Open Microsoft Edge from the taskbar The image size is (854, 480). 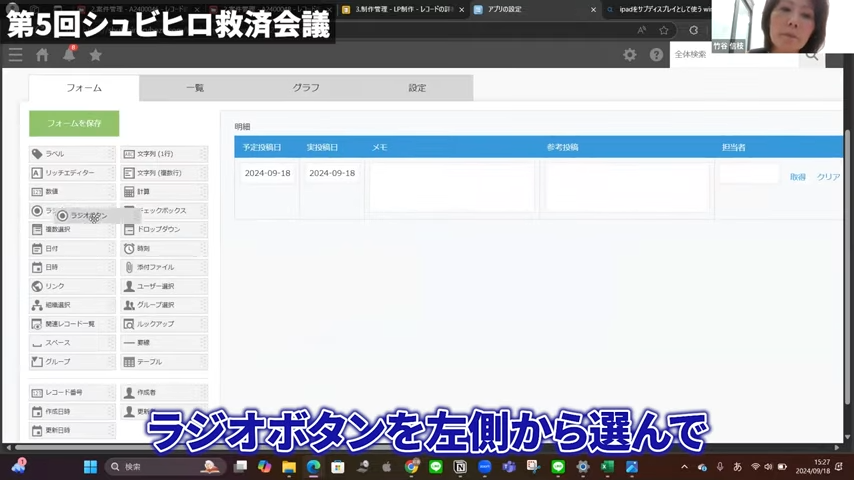click(x=313, y=467)
